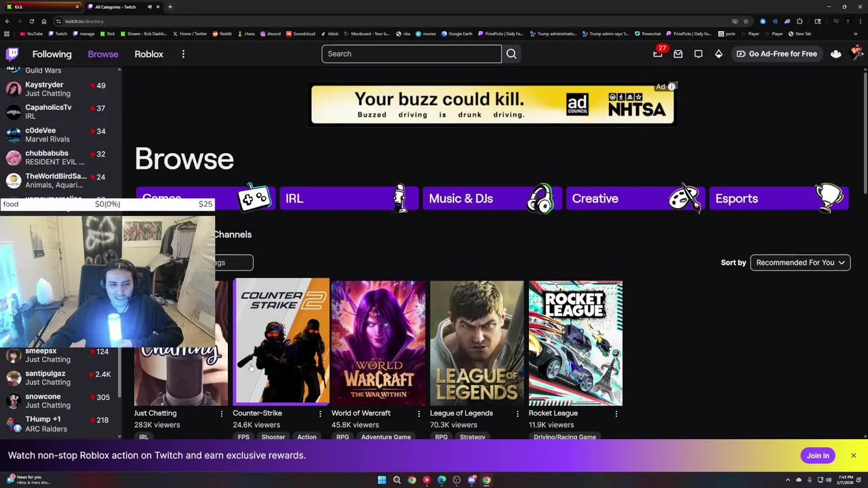This screenshot has width=868, height=488.
Task: Reload the page with the refresh icon
Action: (32, 21)
